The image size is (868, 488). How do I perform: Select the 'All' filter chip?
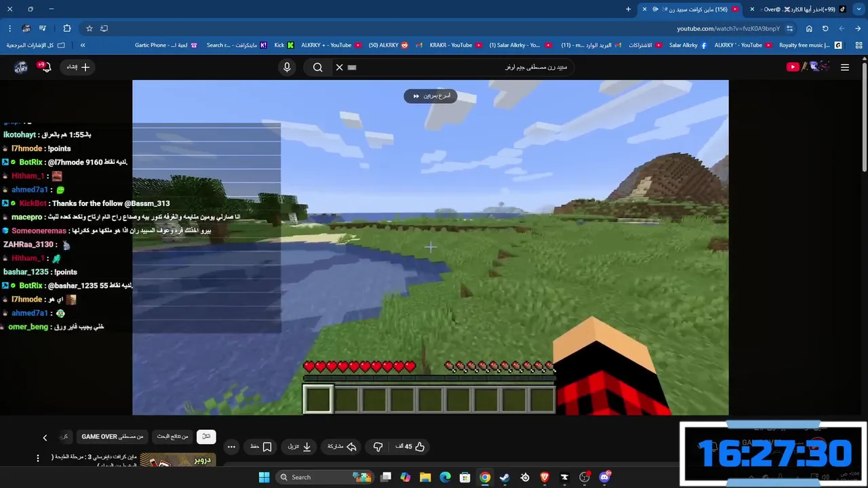206,436
